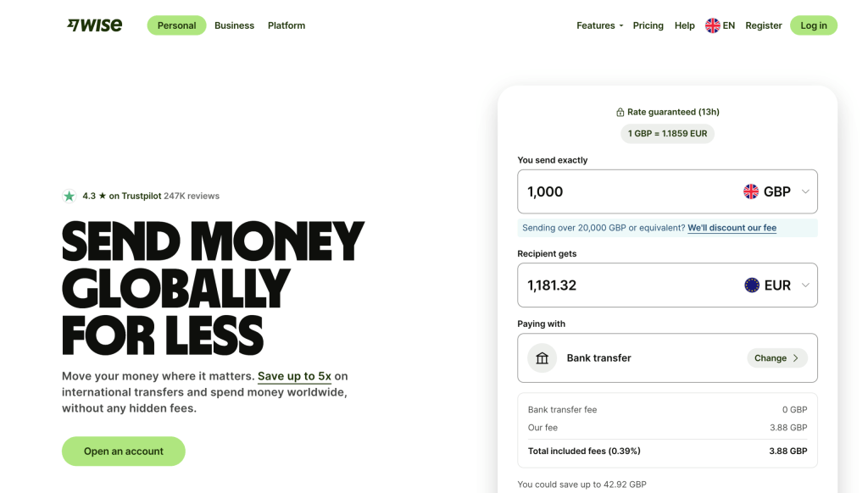The height and width of the screenshot is (493, 868).
Task: Change the Bank transfer payment method
Action: click(x=776, y=357)
